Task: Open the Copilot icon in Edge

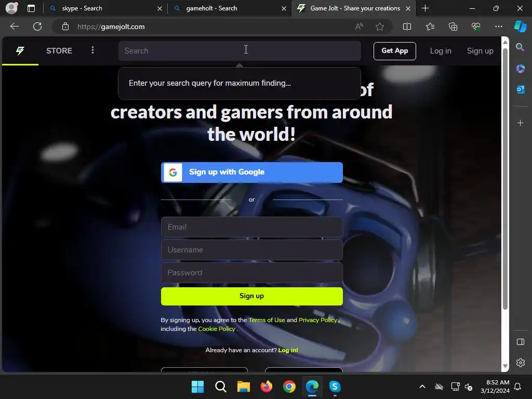Action: (521, 26)
